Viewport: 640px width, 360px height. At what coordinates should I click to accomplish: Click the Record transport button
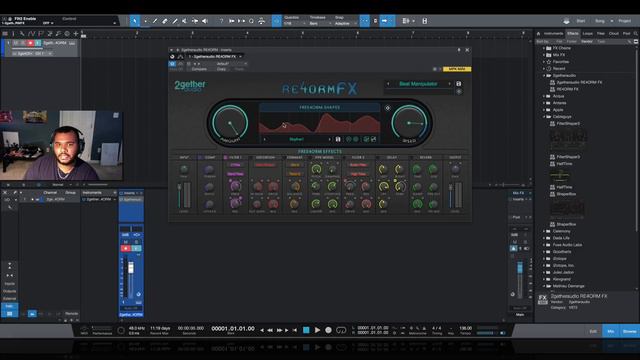pyautogui.click(x=328, y=330)
